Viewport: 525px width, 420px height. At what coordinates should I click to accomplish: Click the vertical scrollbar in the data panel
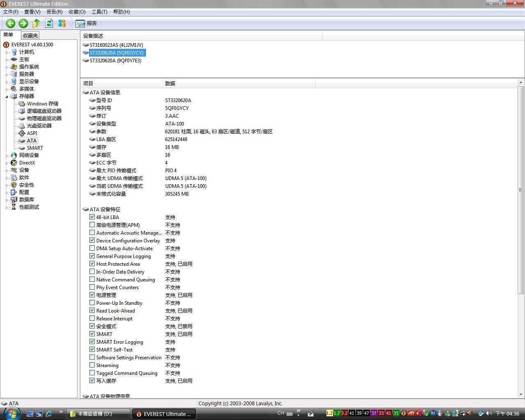[520, 189]
